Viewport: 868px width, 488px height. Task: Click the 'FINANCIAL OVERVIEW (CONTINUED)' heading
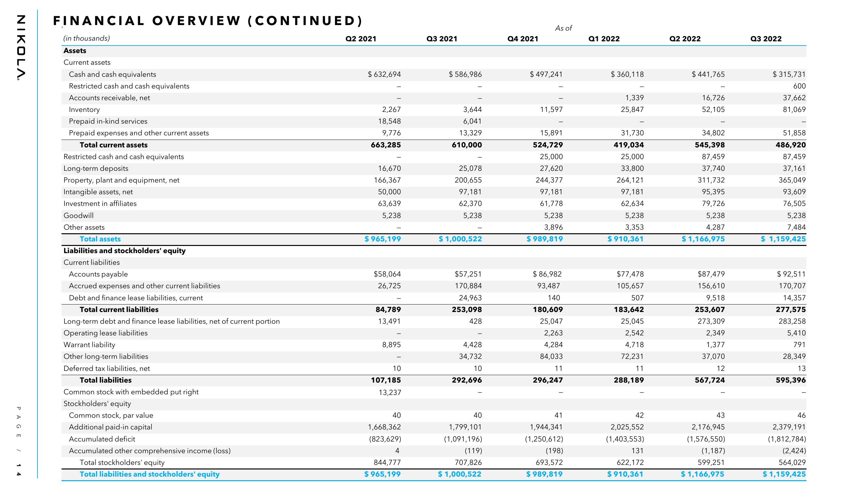(208, 21)
